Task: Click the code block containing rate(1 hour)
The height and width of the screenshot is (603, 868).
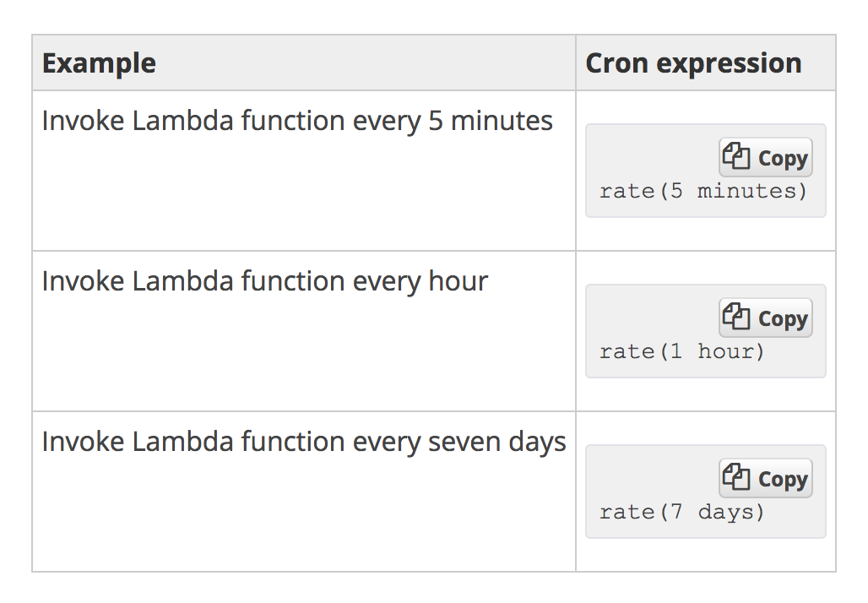Action: pos(706,331)
